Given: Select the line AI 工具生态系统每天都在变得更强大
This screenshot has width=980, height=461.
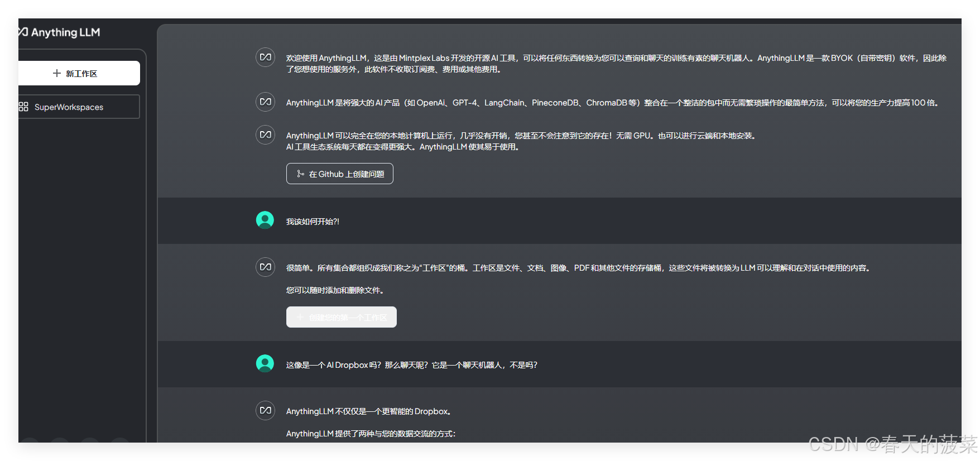Looking at the screenshot, I should pos(403,147).
